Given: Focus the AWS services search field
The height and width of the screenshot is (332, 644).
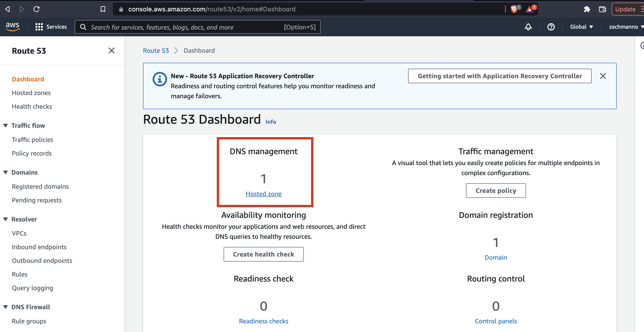Looking at the screenshot, I should click(x=197, y=27).
